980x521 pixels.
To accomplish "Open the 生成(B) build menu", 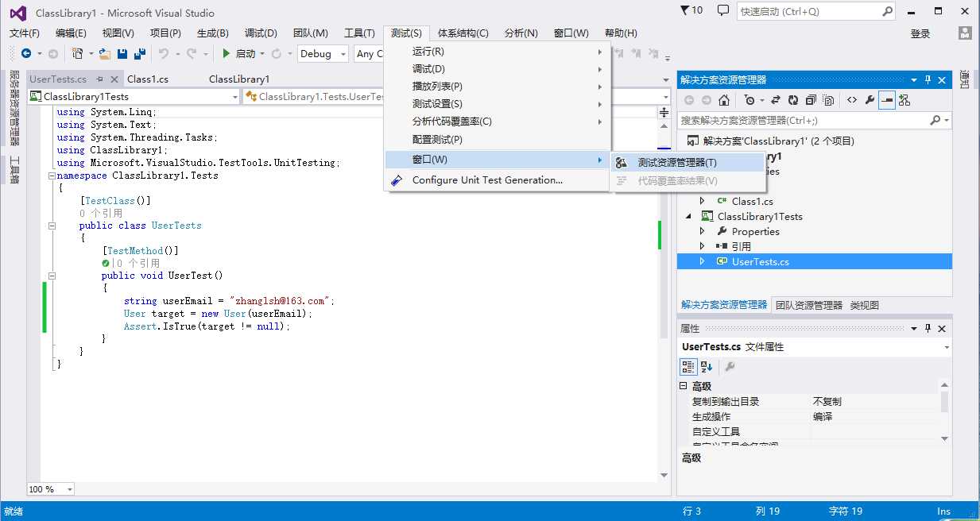I will tap(213, 33).
